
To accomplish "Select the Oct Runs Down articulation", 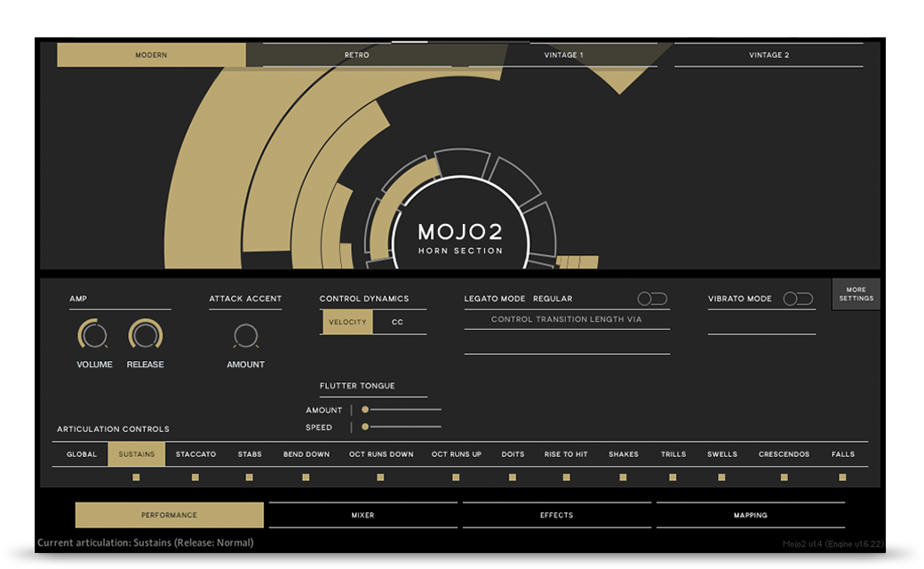I will (381, 454).
